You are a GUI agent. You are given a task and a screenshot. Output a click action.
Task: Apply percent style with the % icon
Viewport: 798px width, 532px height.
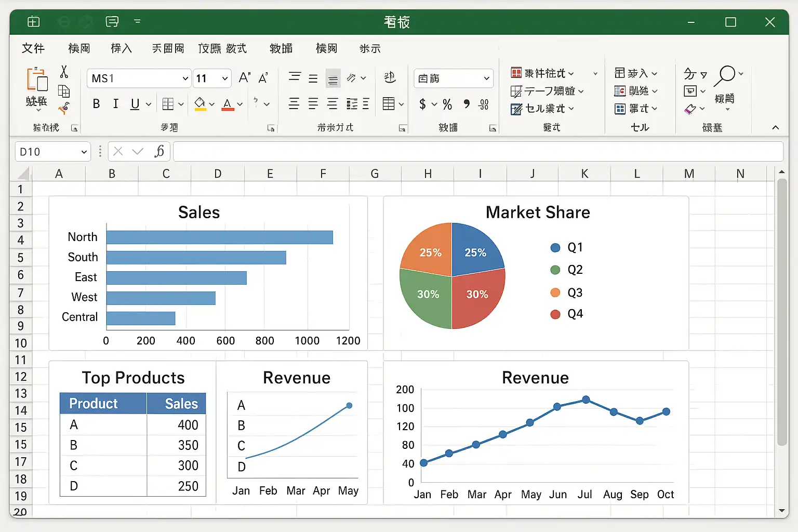pos(447,104)
